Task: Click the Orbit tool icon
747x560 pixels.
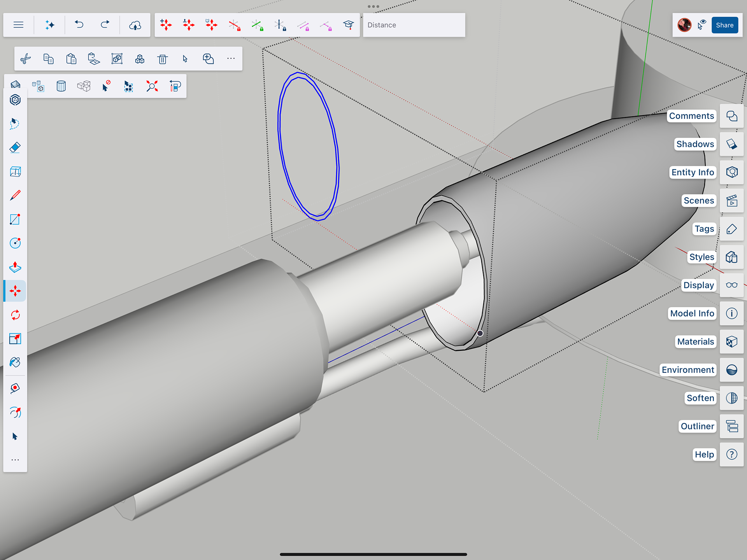Action: click(15, 412)
